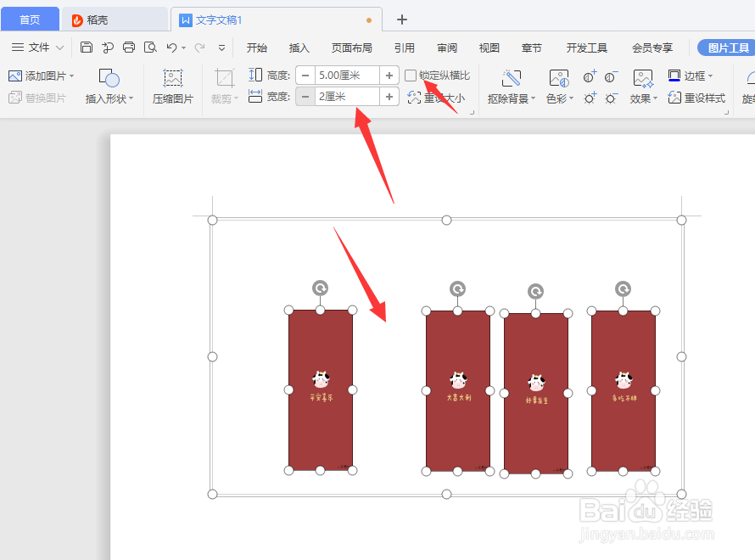Click the Redo arrow icon
Screen dimensions: 755x560
pos(200,48)
